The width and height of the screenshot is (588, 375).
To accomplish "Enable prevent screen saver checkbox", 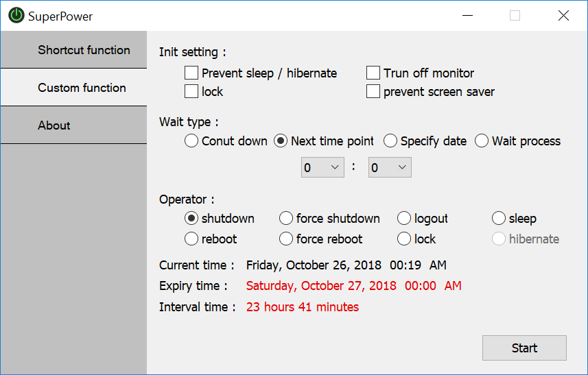I will click(x=373, y=91).
